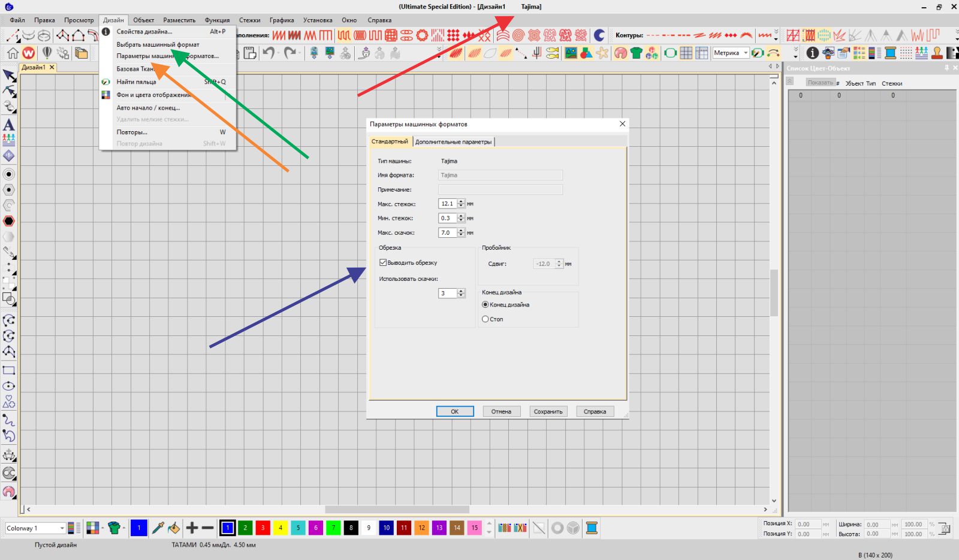Click the Select Object arrow tool

pyautogui.click(x=9, y=75)
